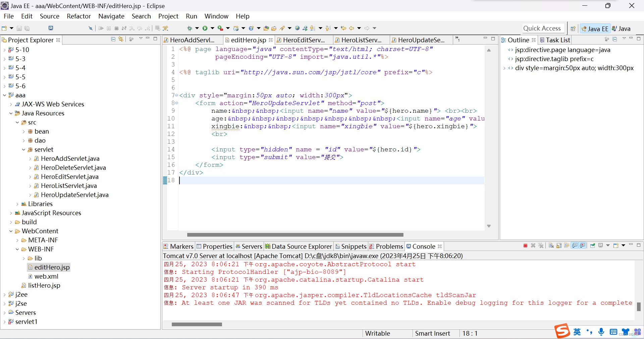Switch to the Problems view tab
This screenshot has width=644, height=339.
pyautogui.click(x=386, y=246)
